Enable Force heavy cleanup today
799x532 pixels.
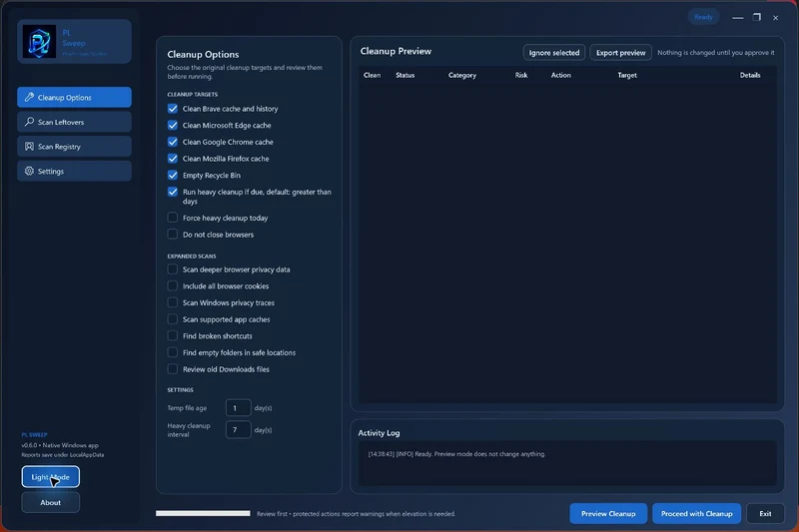[x=173, y=218]
